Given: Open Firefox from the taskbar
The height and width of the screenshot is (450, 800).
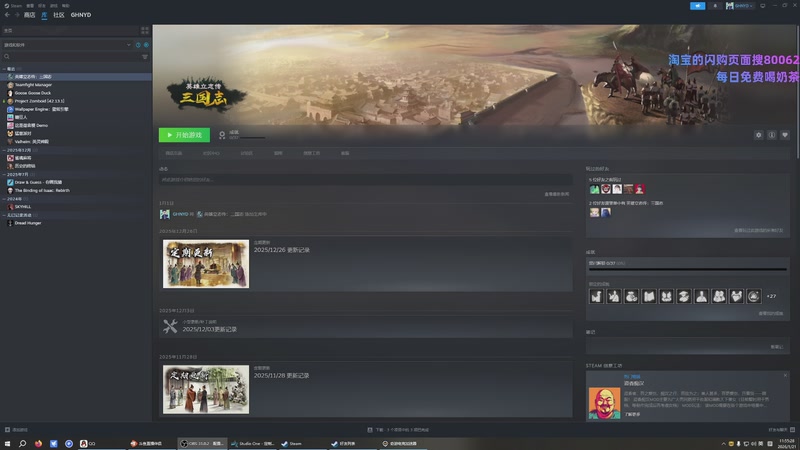Looking at the screenshot, I should coord(38,444).
